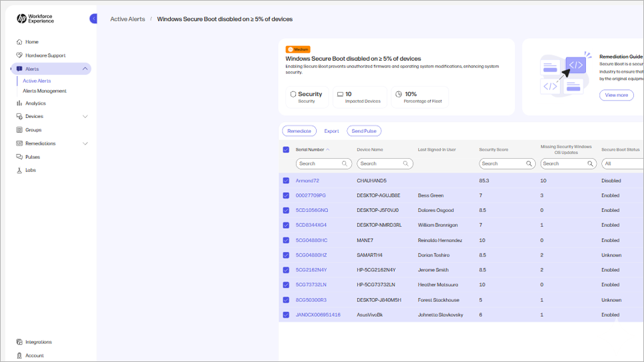
Task: Click the Active Alerts breadcrumb link
Action: click(127, 19)
